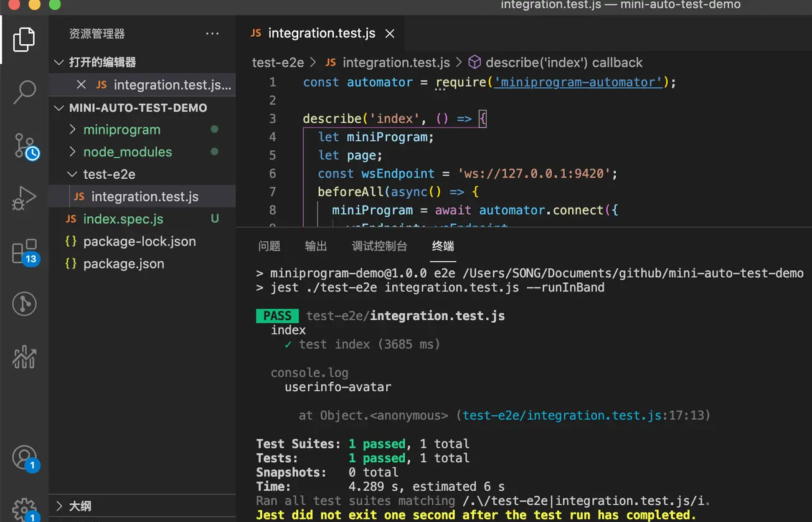Image resolution: width=812 pixels, height=522 pixels.
Task: Collapse the 打开的编辑器 section
Action: (x=59, y=62)
